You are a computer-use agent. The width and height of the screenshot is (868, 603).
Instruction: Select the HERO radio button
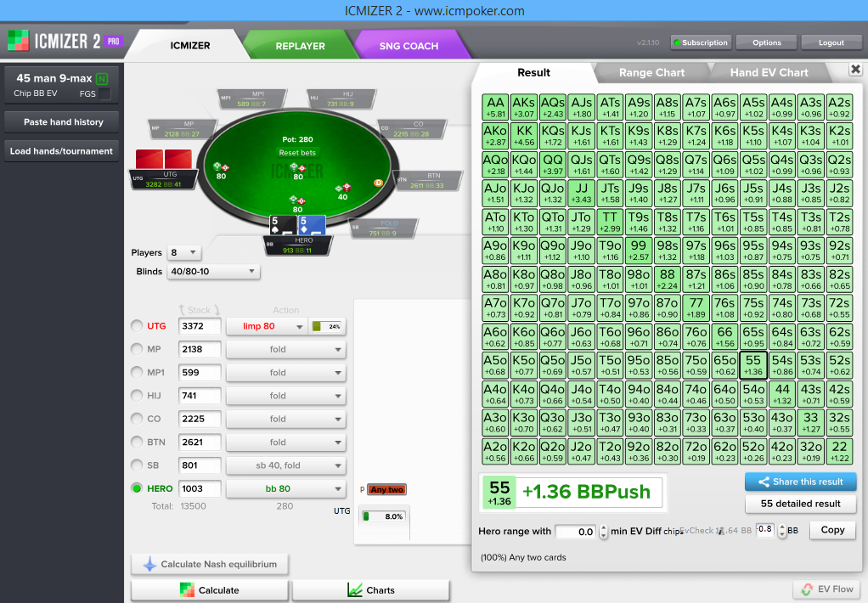point(137,488)
